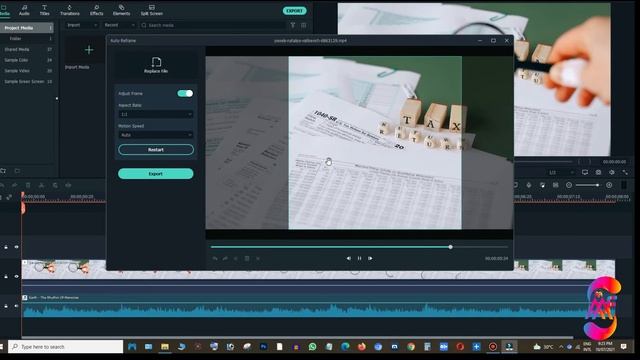The height and width of the screenshot is (360, 640).
Task: Switch to the Elements tab
Action: (121, 10)
